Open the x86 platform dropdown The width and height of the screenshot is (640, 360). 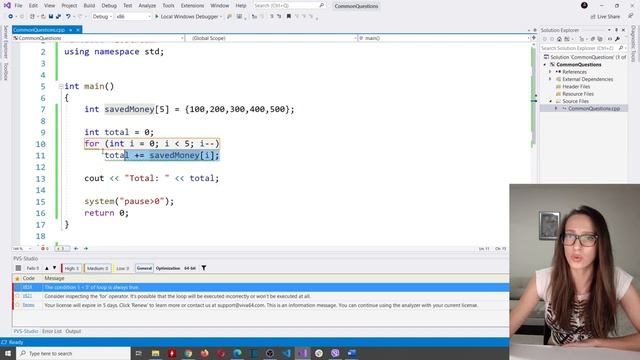133,17
